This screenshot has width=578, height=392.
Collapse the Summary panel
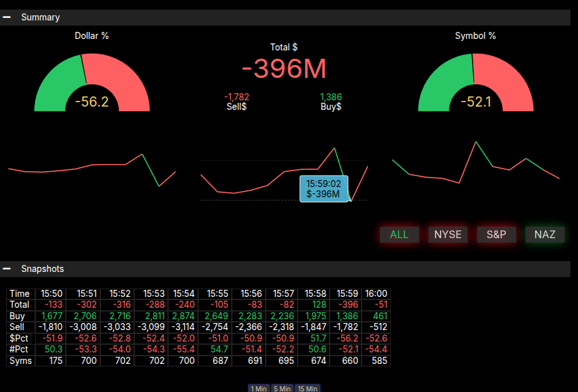point(7,17)
